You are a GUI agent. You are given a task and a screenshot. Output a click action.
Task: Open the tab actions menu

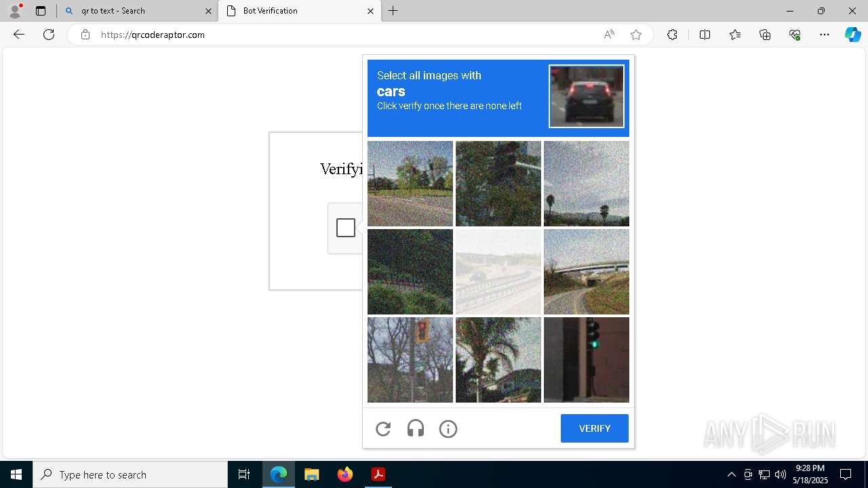pyautogui.click(x=41, y=11)
